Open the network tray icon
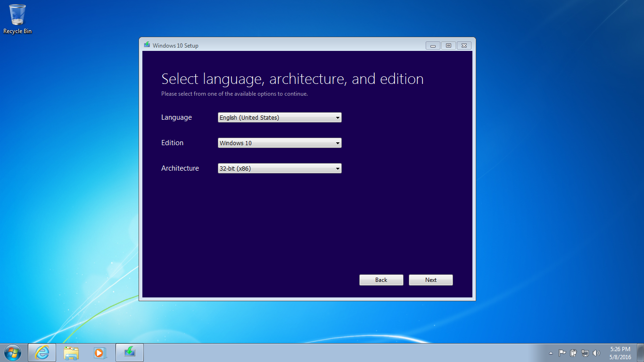Screen dimensions: 644x362 (x=585, y=353)
